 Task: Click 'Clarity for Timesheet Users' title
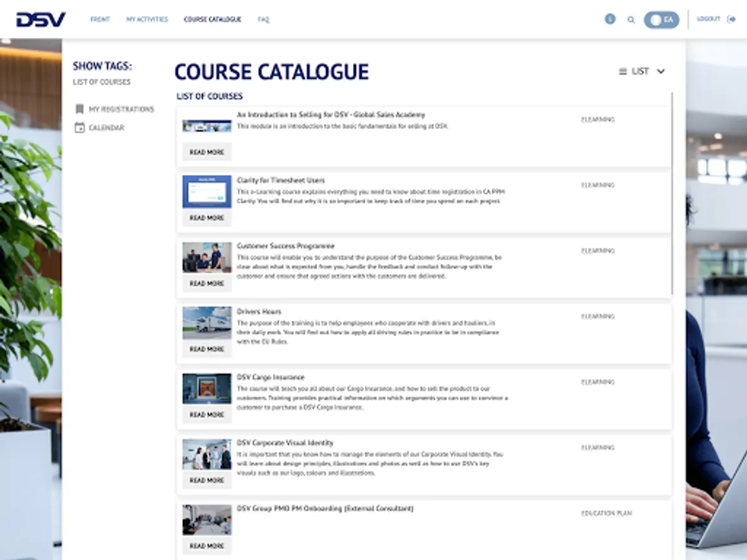point(281,180)
